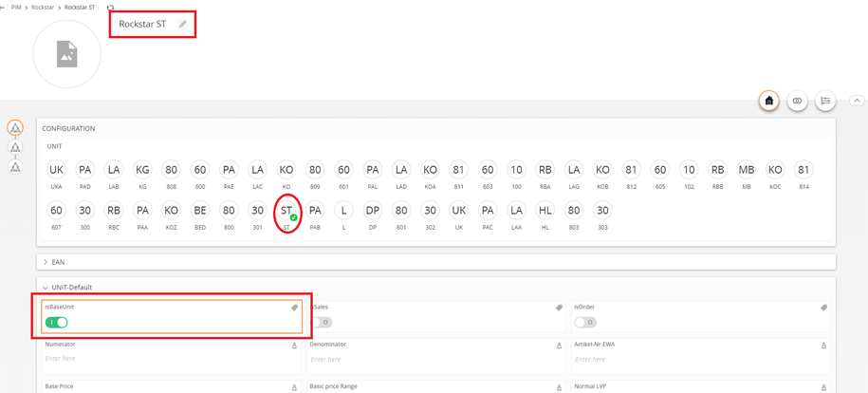Select the KG unit

coord(143,169)
